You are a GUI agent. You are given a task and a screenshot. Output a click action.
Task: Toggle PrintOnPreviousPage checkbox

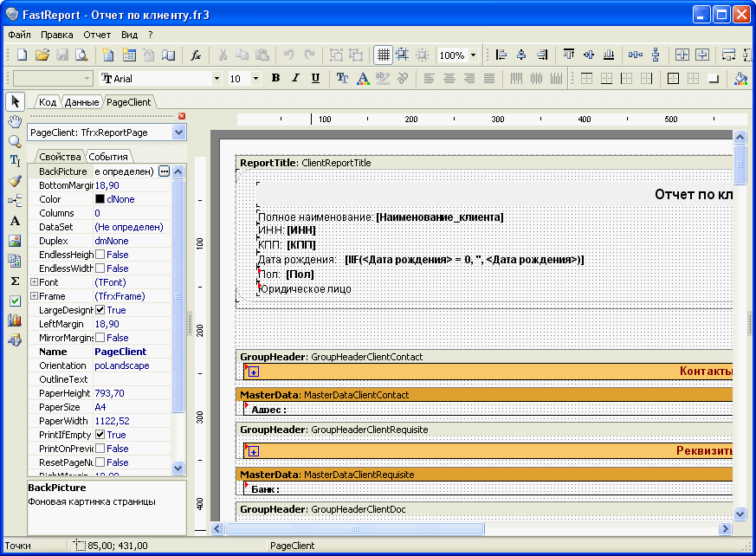100,449
